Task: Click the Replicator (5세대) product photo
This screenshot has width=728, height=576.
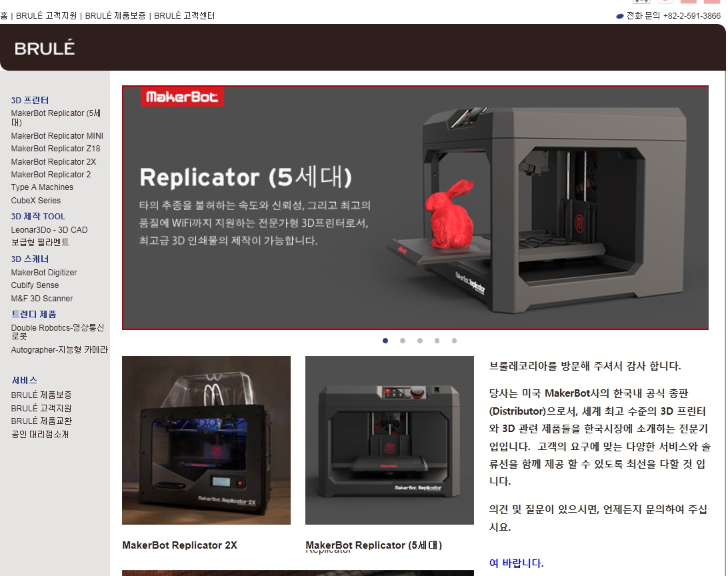Action: point(389,440)
